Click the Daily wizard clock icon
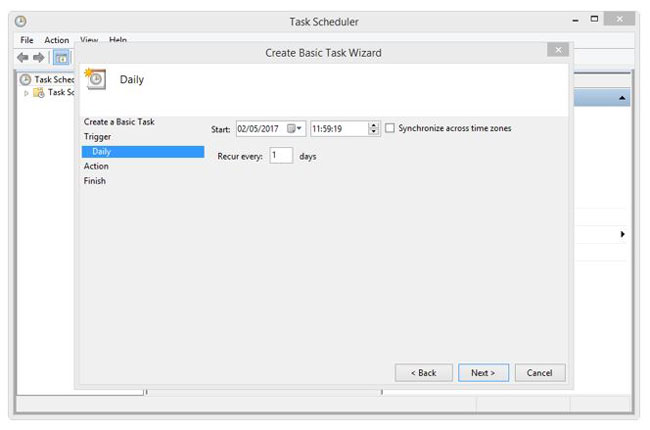Image resolution: width=650 pixels, height=430 pixels. click(x=97, y=79)
